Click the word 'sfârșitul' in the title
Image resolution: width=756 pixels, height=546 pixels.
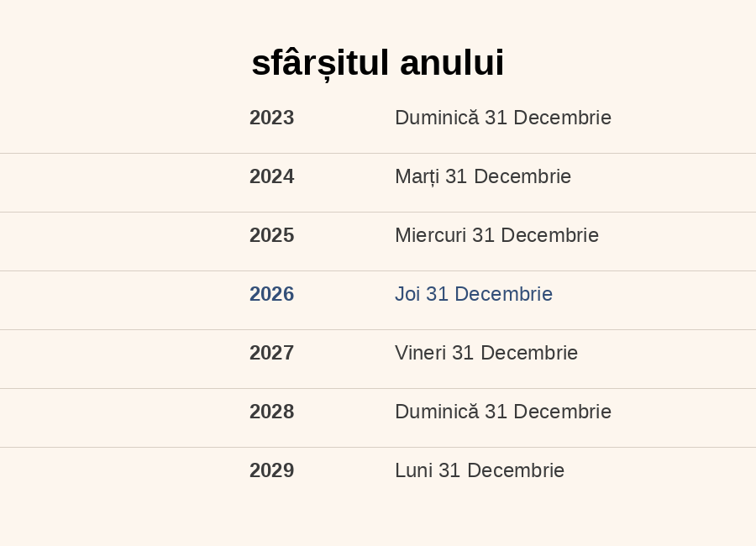pos(320,63)
